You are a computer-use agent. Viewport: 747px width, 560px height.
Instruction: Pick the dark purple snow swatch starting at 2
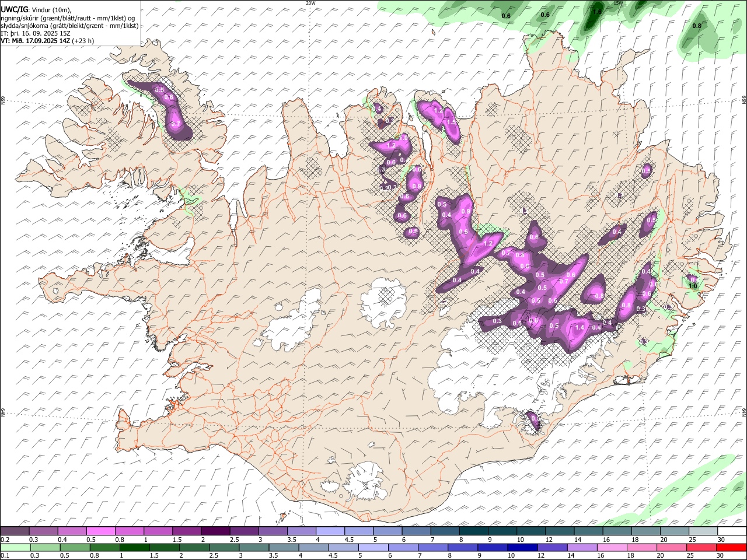[x=215, y=531]
